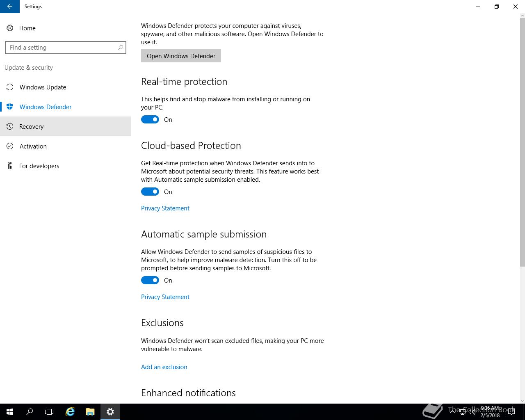Turn off Real-time protection toggle
The height and width of the screenshot is (420, 525).
click(x=150, y=119)
